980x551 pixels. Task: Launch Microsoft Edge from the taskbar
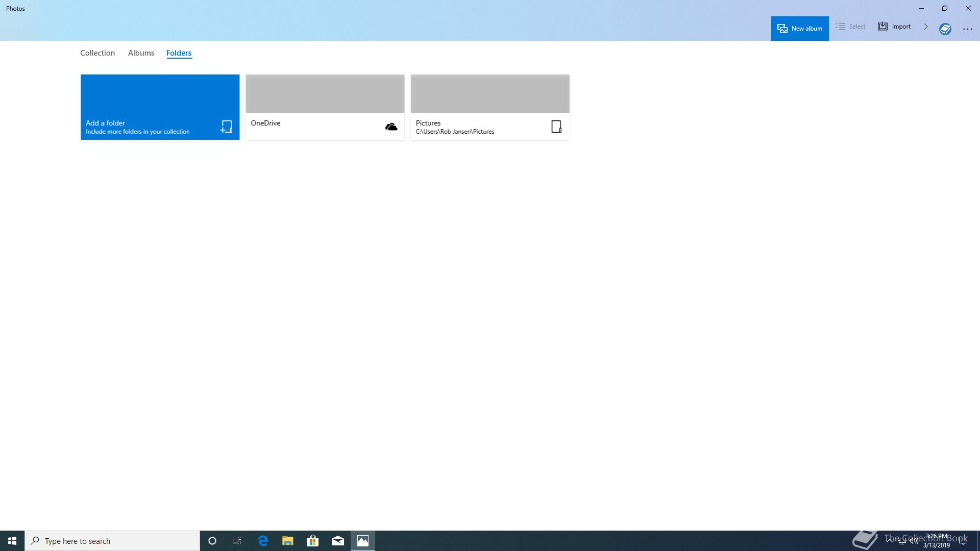pos(263,541)
